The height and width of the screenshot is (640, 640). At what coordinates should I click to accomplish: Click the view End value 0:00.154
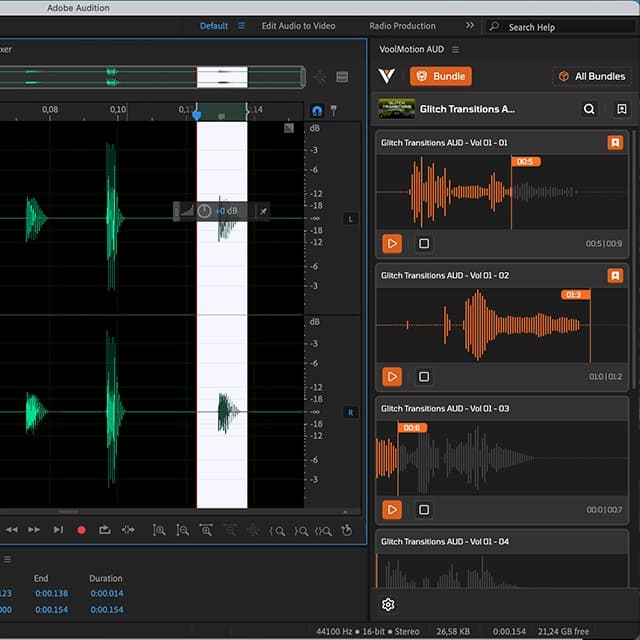[x=51, y=609]
